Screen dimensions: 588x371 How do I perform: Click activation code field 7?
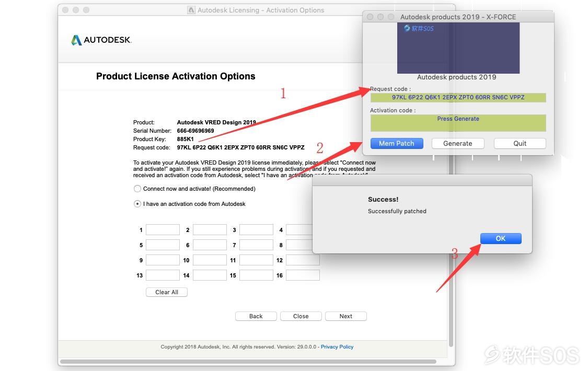256,245
